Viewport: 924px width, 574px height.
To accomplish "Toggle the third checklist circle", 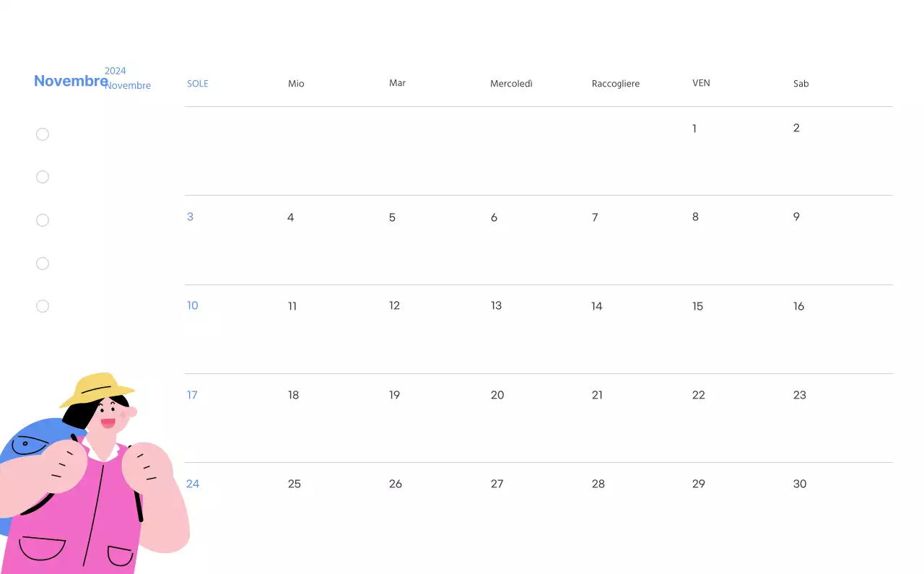I will click(x=42, y=220).
